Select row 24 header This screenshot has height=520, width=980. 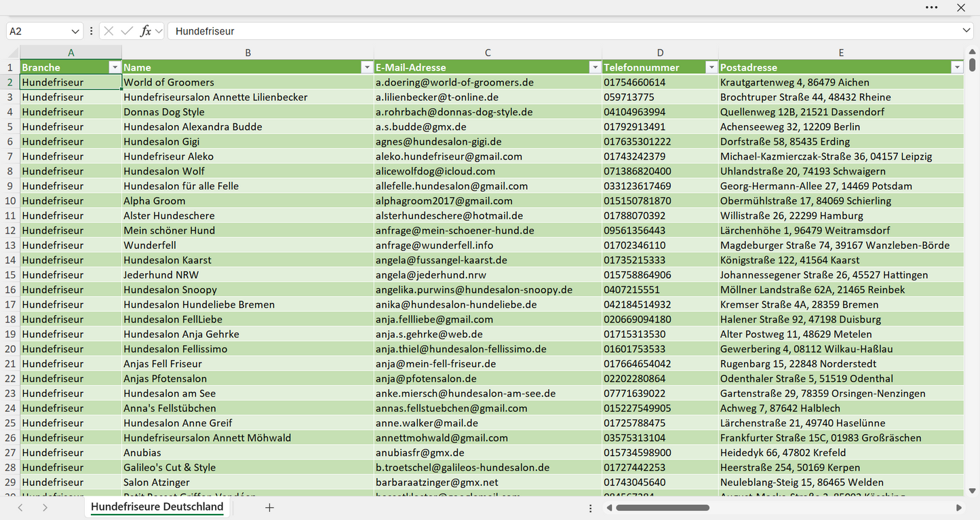coord(10,408)
